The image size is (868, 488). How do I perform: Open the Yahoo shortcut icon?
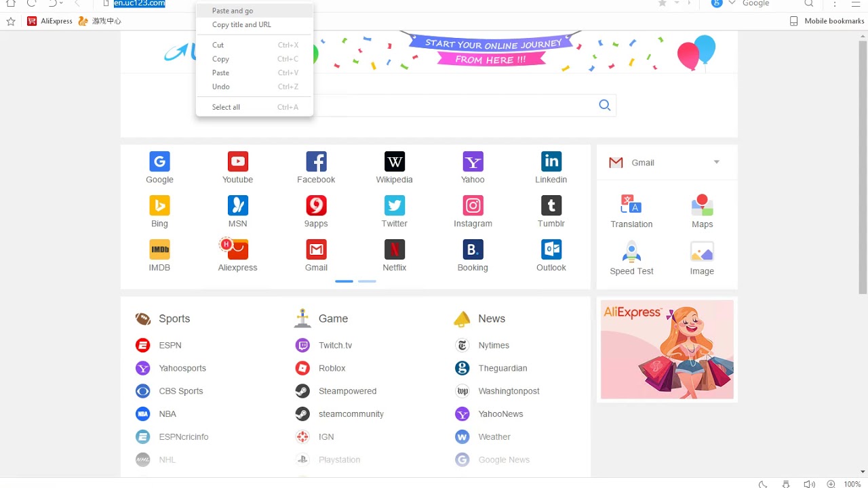473,161
